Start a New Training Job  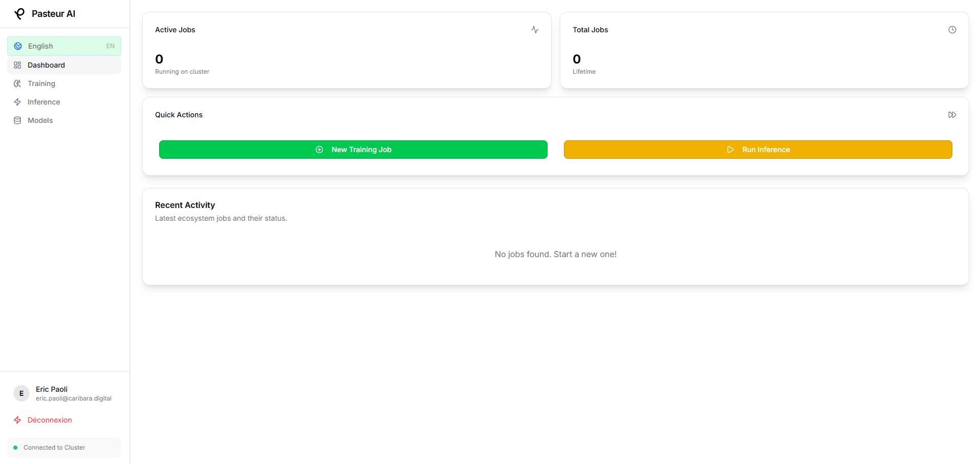click(353, 150)
